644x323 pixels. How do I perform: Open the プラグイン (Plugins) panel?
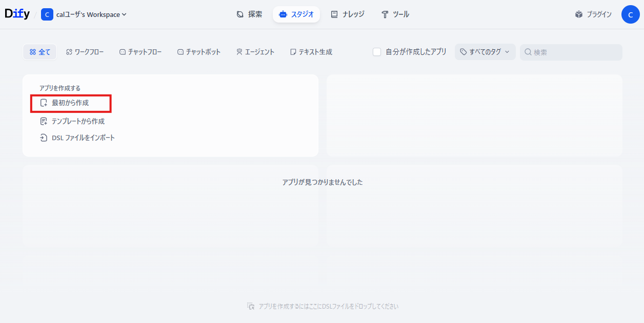point(593,14)
